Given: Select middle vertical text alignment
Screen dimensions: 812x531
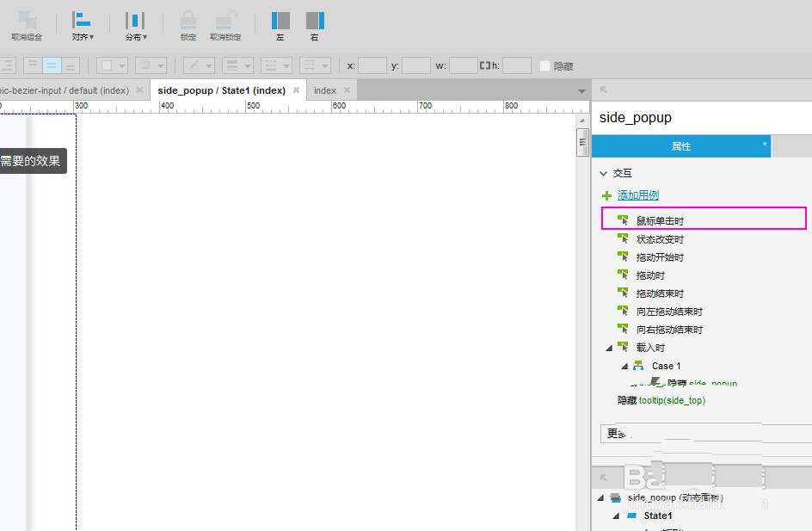Looking at the screenshot, I should [x=52, y=65].
